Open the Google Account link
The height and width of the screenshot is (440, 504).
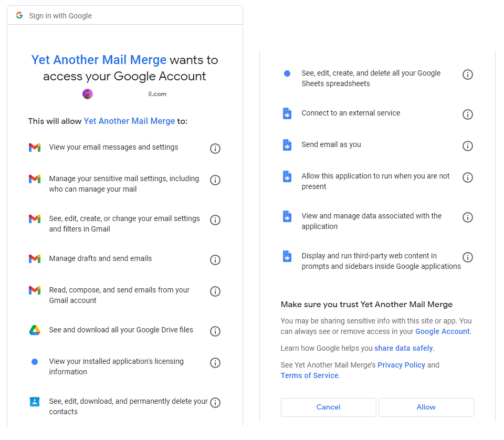point(443,331)
